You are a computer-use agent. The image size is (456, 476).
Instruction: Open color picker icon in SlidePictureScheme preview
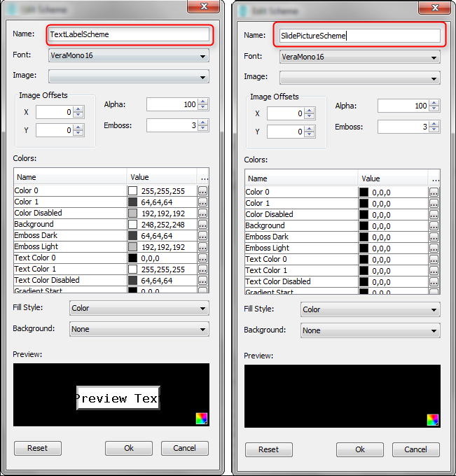coord(433,420)
